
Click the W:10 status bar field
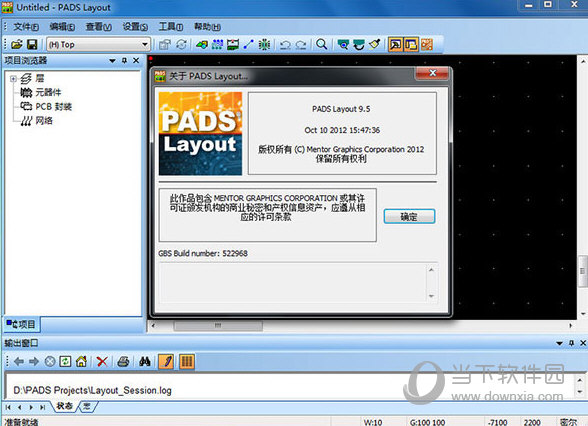(373, 422)
